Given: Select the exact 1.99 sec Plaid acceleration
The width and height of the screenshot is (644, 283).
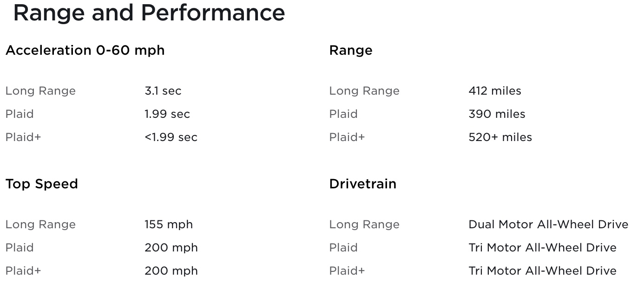Looking at the screenshot, I should 167,114.
